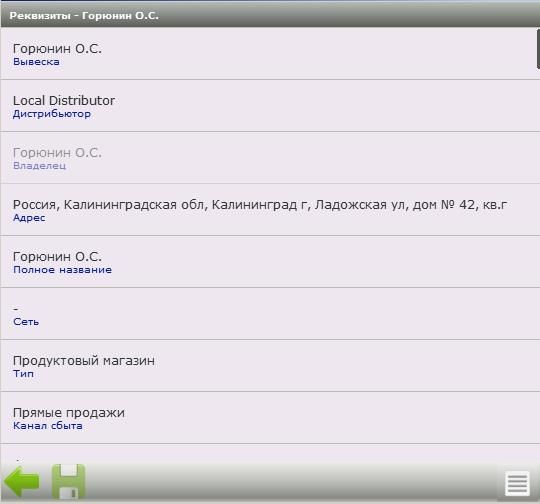This screenshot has height=504, width=540.
Task: Click the Реквизиты - Горюнин О.С. title bar
Action: pyautogui.click(x=270, y=16)
